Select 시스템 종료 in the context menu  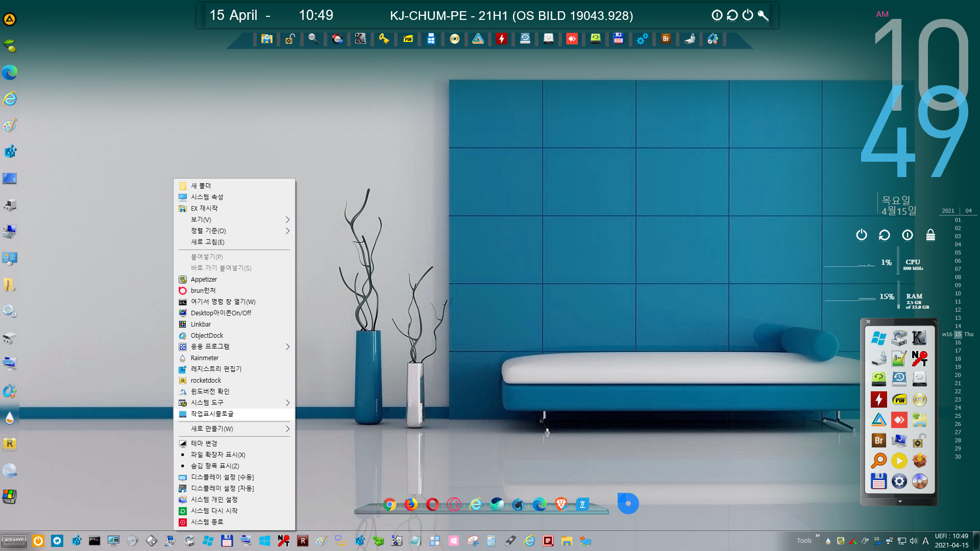(x=234, y=522)
